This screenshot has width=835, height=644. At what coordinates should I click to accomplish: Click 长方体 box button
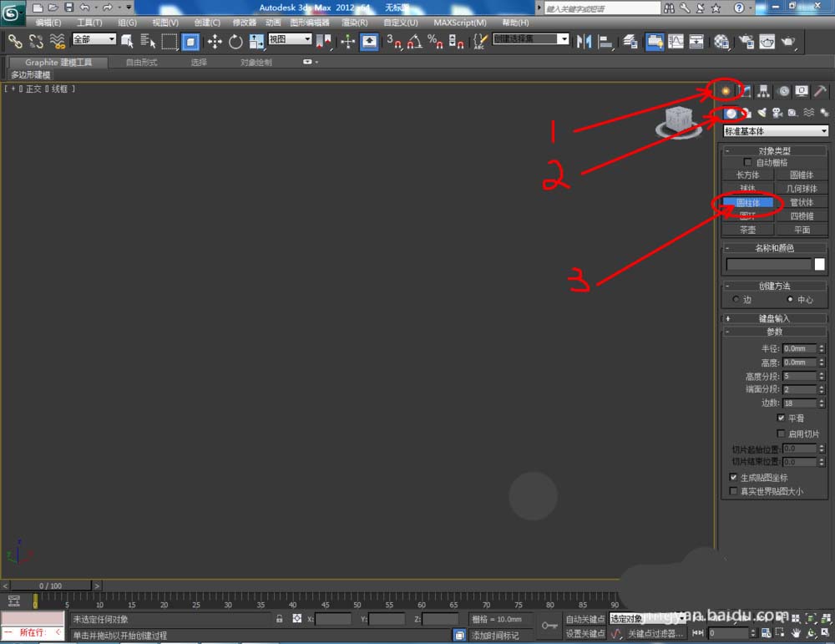coord(747,175)
